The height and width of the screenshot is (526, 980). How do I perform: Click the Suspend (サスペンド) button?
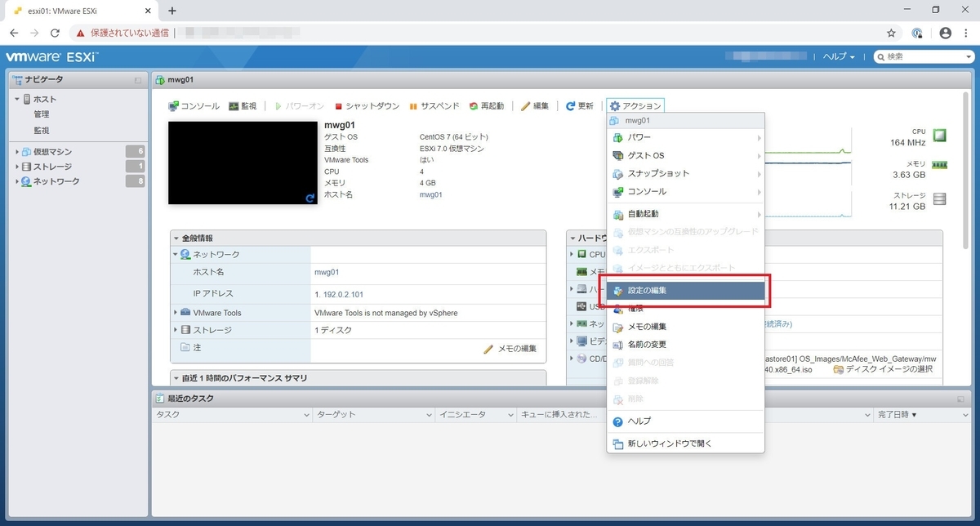pyautogui.click(x=434, y=106)
